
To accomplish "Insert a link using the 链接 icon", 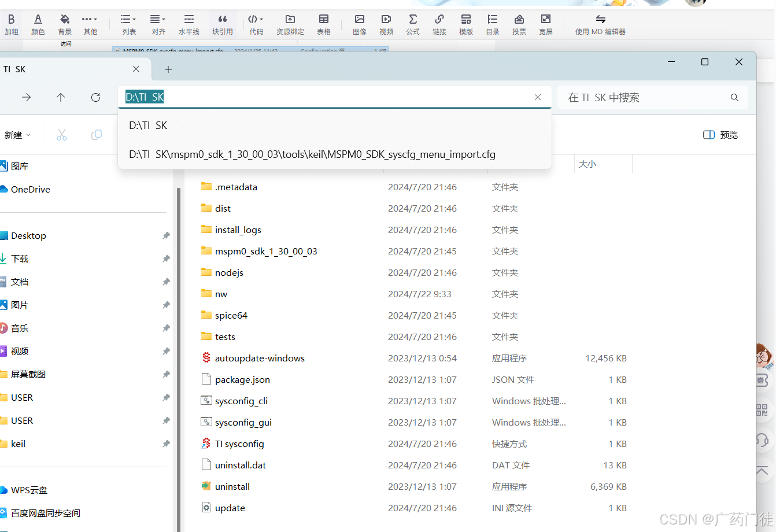I will click(x=439, y=24).
